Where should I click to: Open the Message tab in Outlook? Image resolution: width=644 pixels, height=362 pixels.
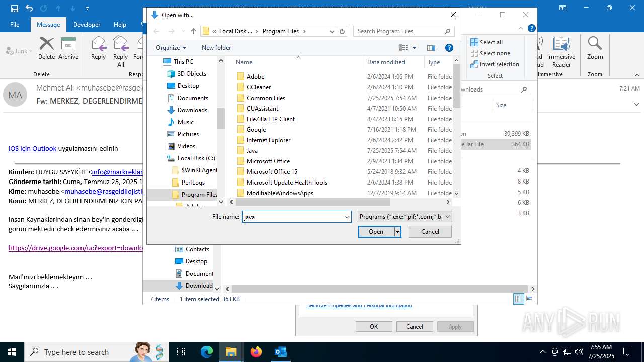click(x=48, y=24)
